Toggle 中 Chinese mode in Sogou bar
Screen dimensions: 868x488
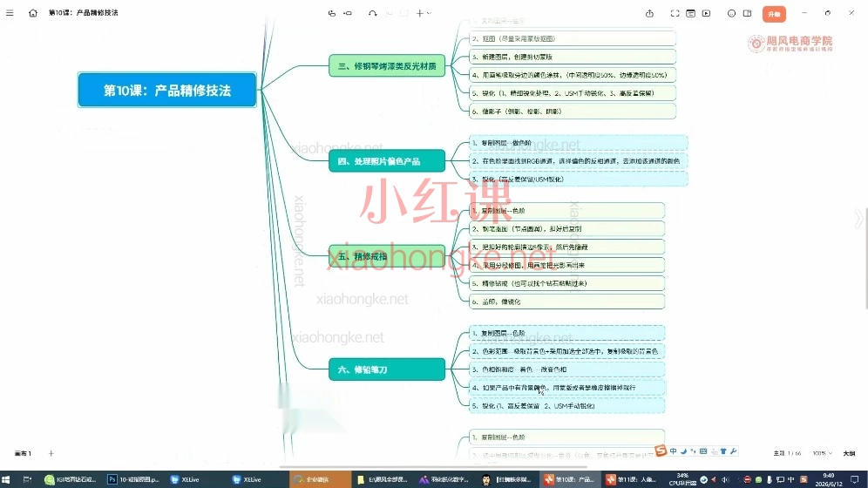(673, 451)
